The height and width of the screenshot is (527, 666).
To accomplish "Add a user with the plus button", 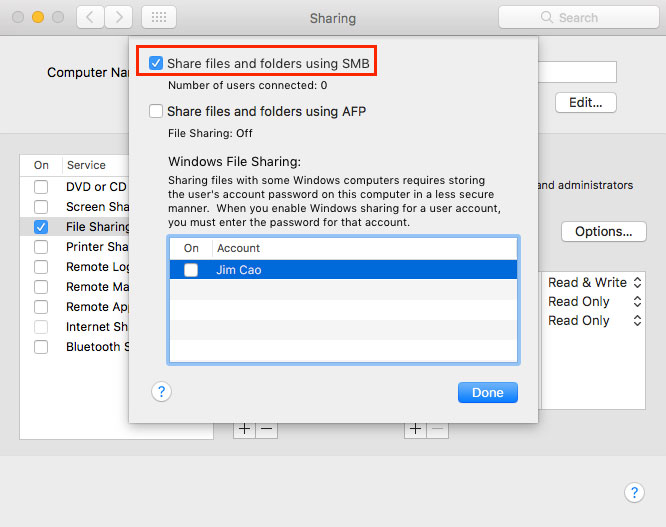I will tap(415, 429).
